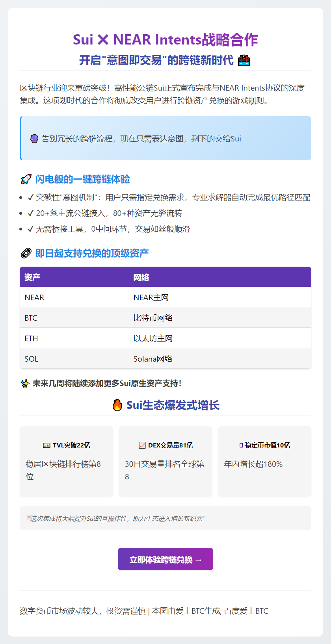Click the 立即体验跨链兑换 button

click(165, 559)
